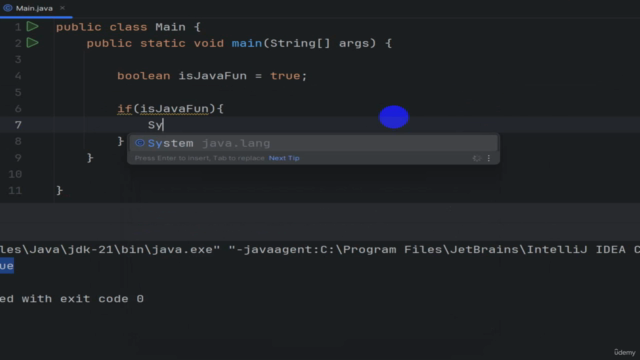Viewport: 640px width, 360px height.
Task: Close the Main.java tab
Action: click(x=62, y=8)
